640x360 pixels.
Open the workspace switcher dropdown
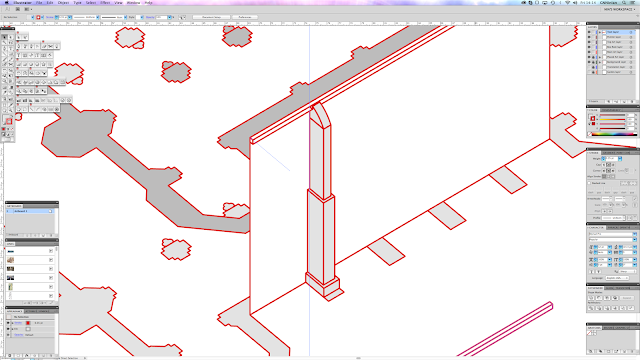coord(619,9)
